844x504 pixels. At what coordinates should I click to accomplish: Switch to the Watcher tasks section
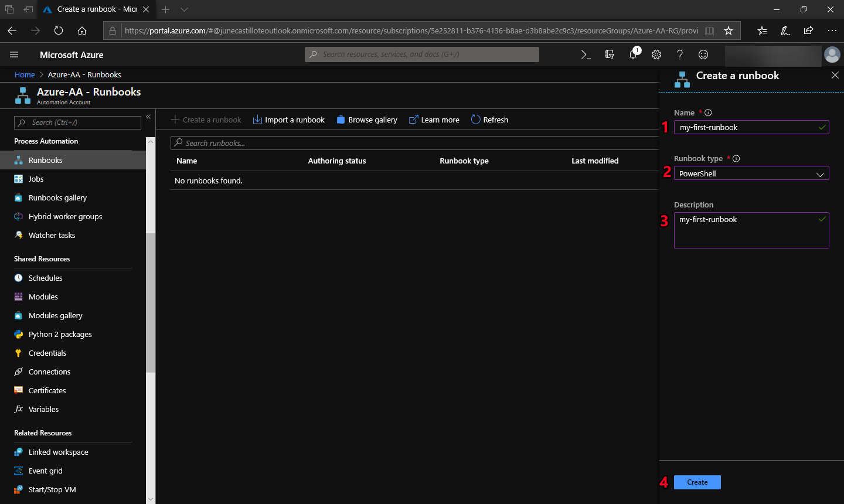coord(18,235)
